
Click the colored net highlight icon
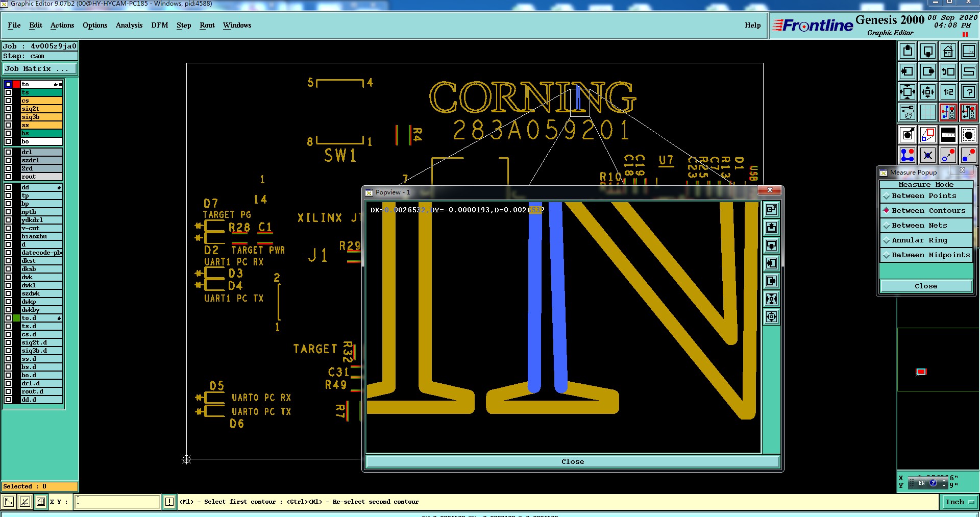[x=948, y=112]
